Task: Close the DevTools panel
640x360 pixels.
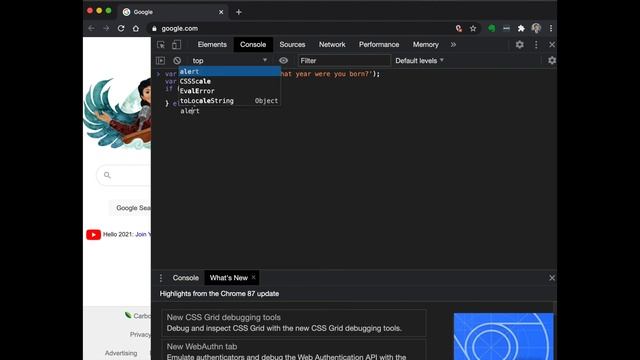Action: 552,44
